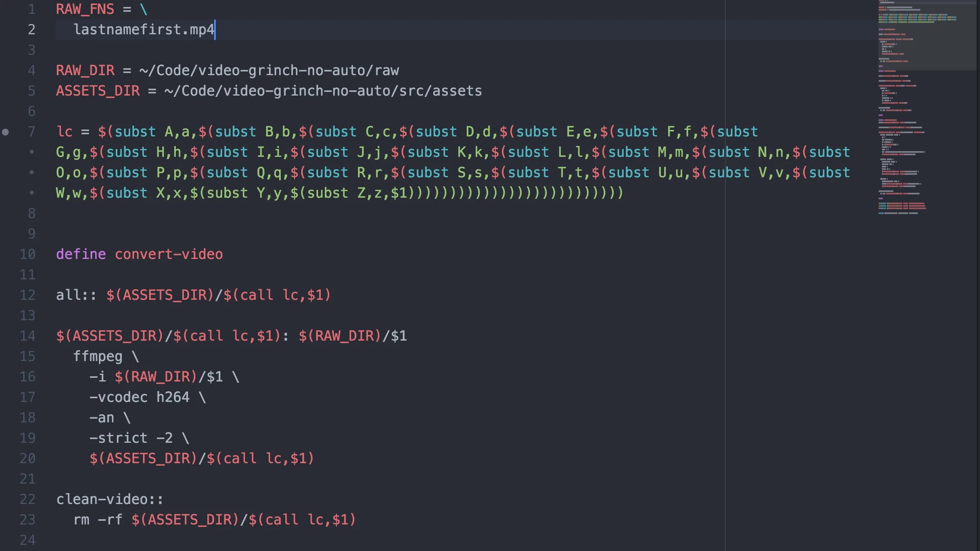The width and height of the screenshot is (980, 551).
Task: Click line number 22 in the gutter
Action: click(28, 499)
